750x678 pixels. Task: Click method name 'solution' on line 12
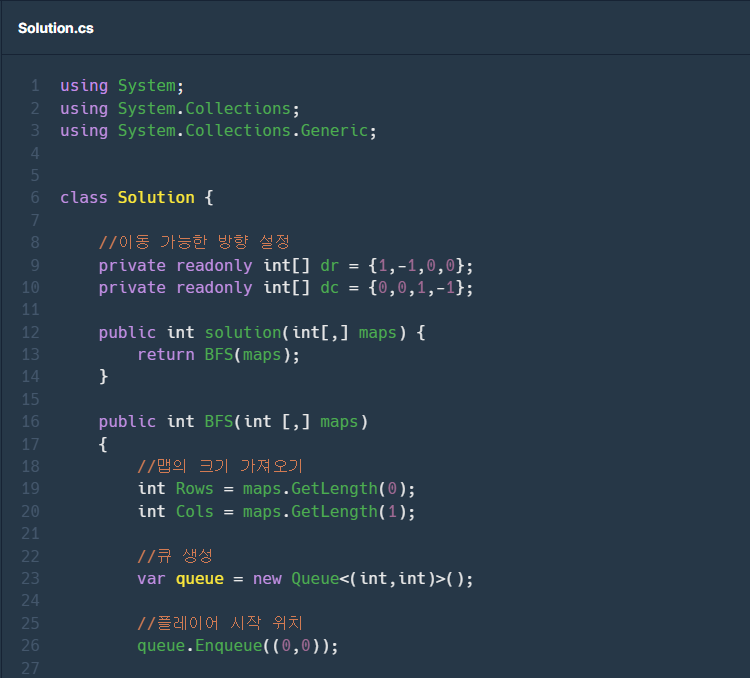click(243, 333)
